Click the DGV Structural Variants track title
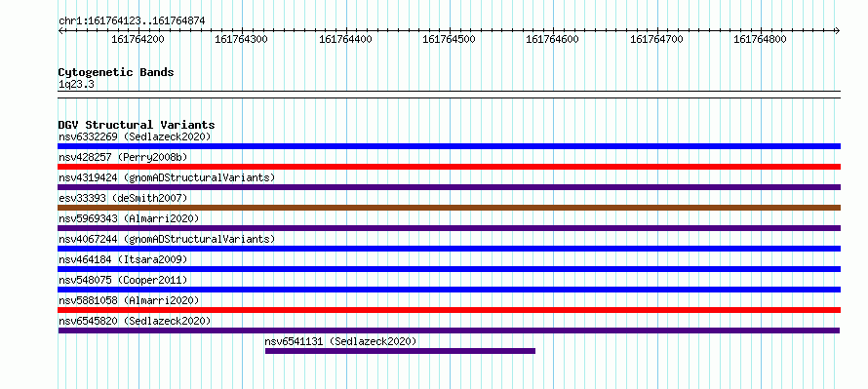This screenshot has height=389, width=868. pyautogui.click(x=137, y=125)
